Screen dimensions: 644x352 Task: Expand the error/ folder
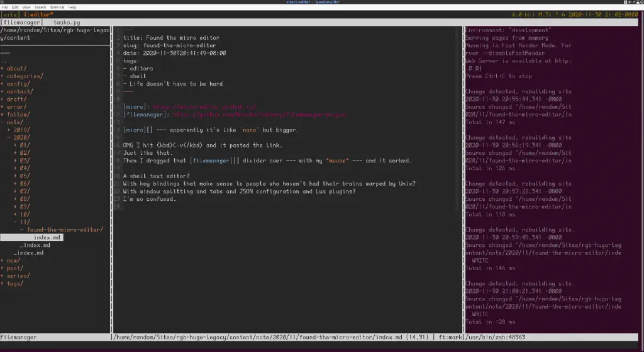(x=14, y=106)
